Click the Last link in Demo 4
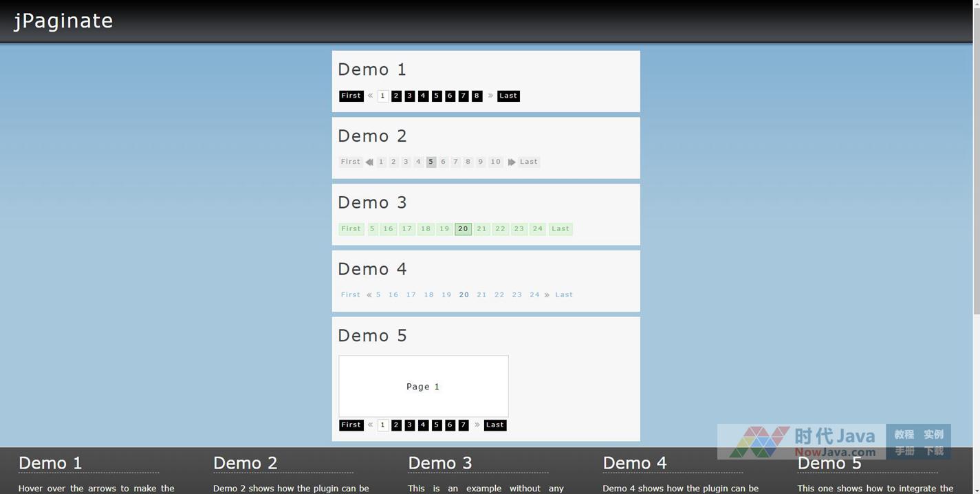 pyautogui.click(x=564, y=294)
